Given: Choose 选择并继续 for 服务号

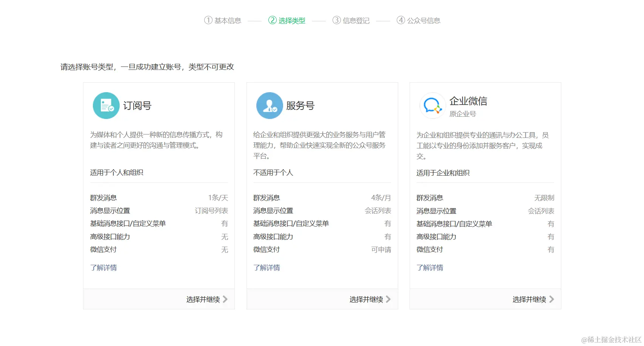Looking at the screenshot, I should tap(366, 300).
